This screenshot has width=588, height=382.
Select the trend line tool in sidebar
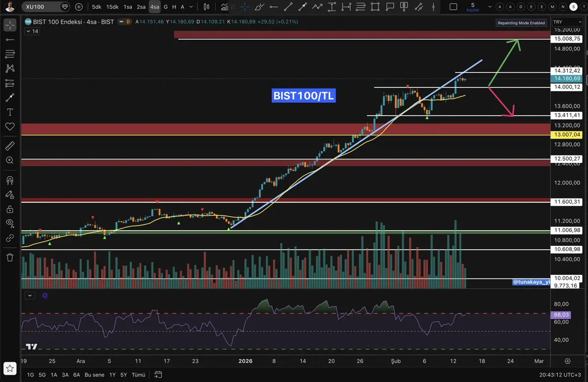(x=10, y=40)
